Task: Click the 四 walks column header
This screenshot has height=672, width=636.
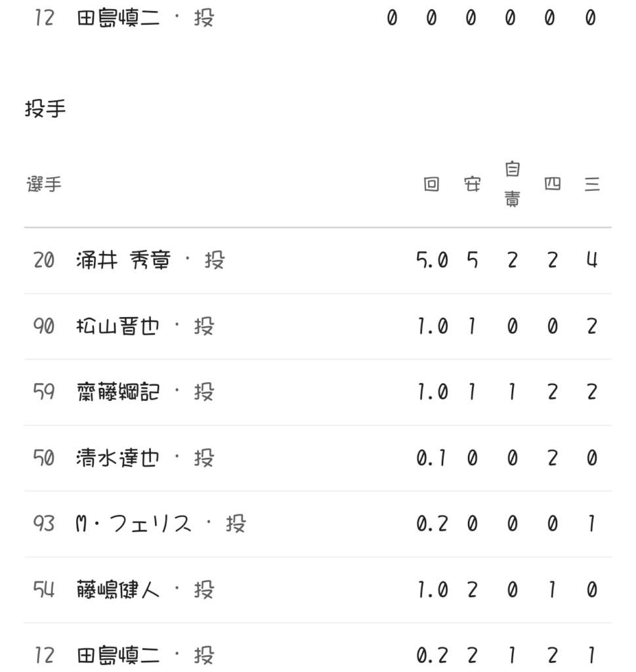Action: (x=552, y=184)
